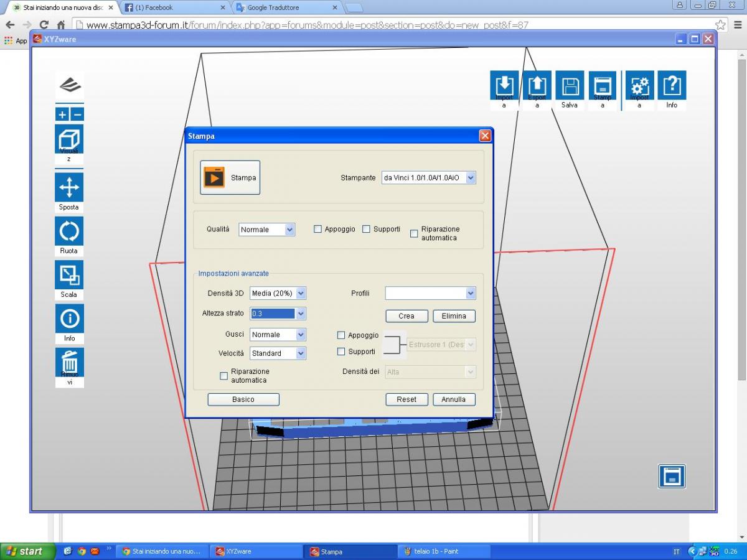
Task: Enable Appoggio checkbox next to Qualità
Action: (318, 229)
